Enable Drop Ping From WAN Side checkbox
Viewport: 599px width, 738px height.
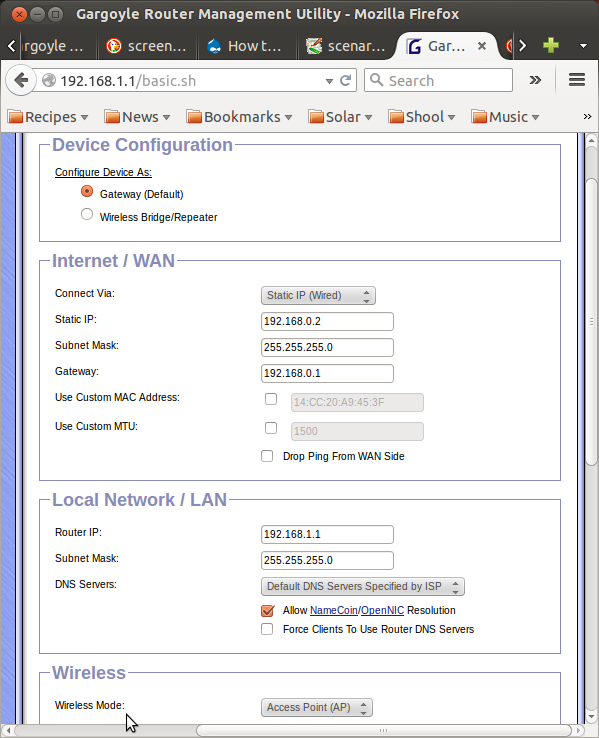click(x=267, y=456)
